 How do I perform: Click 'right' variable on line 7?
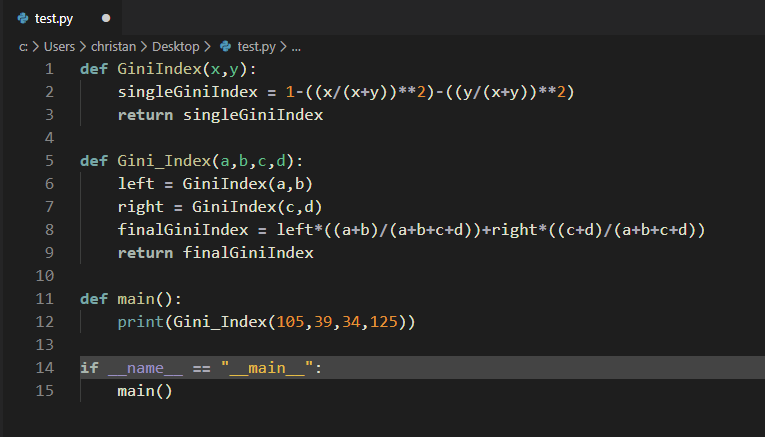(141, 207)
